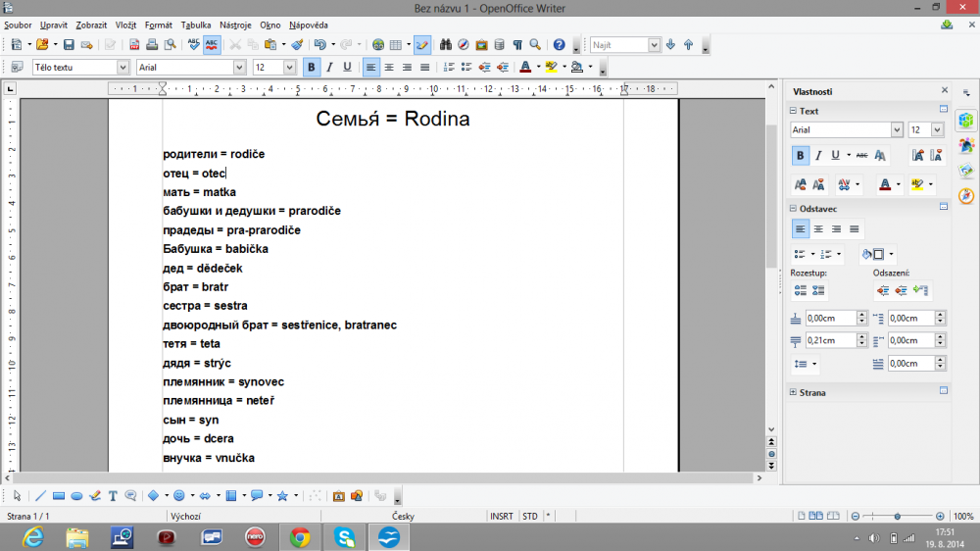Open sidebar font name dropdown

897,129
